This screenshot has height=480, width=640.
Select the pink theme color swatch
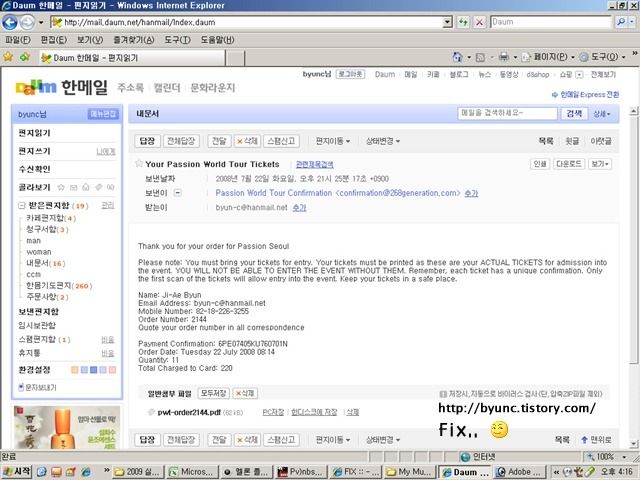(x=112, y=370)
